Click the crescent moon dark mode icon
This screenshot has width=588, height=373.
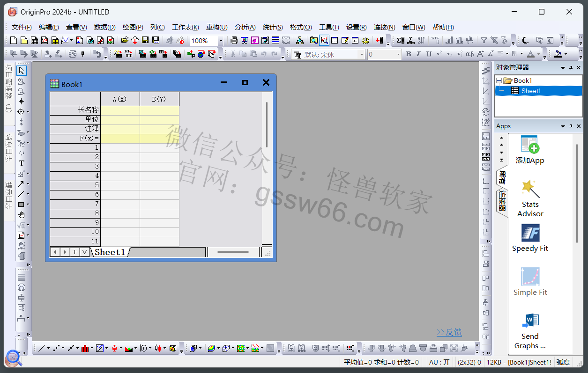(x=526, y=41)
